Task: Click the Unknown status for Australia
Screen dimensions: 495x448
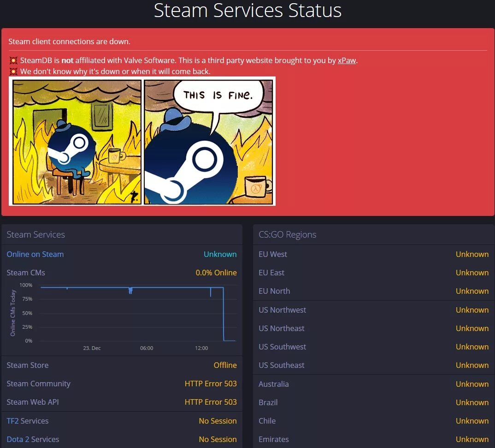Action: click(x=472, y=384)
